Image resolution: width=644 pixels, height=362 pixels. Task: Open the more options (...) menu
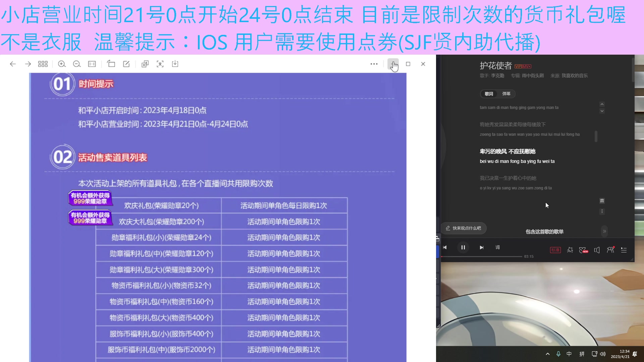[374, 64]
